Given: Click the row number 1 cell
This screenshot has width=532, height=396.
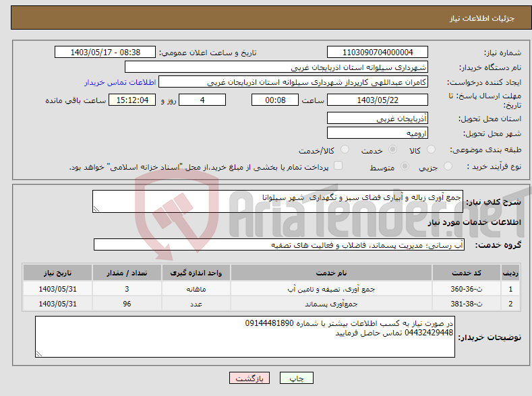Looking at the screenshot, I should 510,289.
